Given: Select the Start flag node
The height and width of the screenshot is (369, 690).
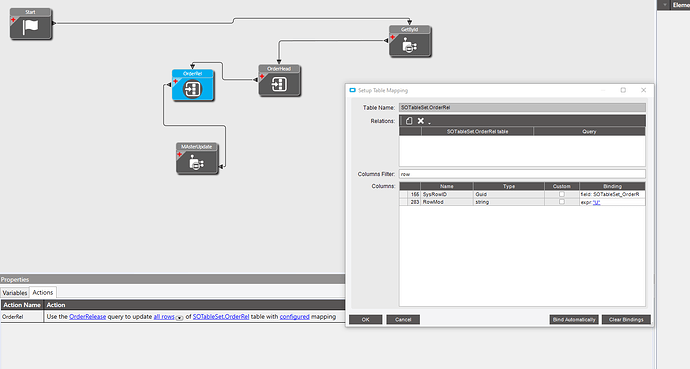Looking at the screenshot, I should tap(31, 24).
